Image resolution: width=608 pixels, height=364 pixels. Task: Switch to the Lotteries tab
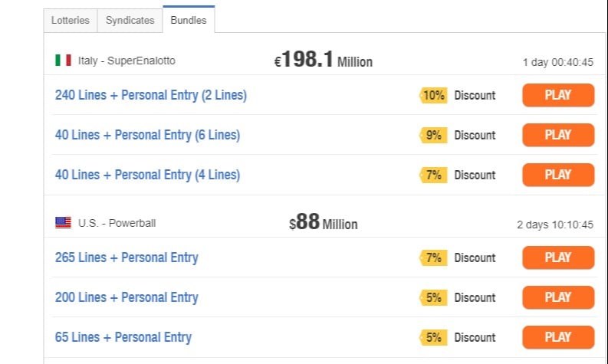tap(71, 21)
